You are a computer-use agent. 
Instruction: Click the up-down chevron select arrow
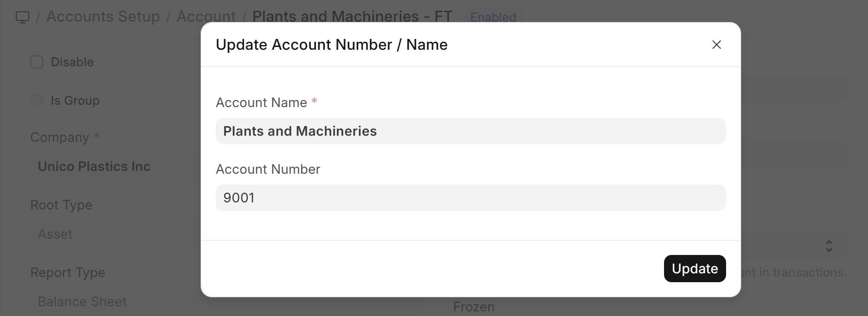pos(829,246)
